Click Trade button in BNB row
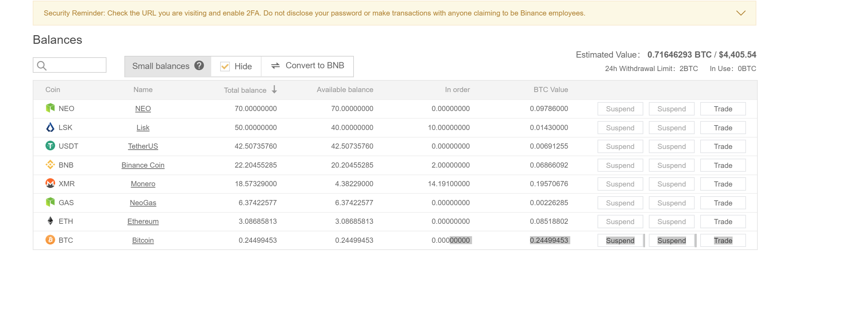868x310 pixels. [x=723, y=166]
